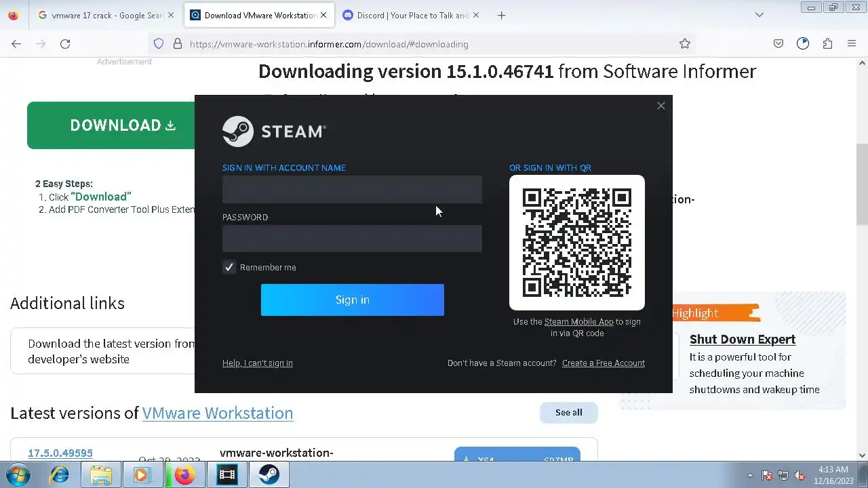Click the blue Sign in button
The height and width of the screenshot is (488, 868).
(x=353, y=300)
